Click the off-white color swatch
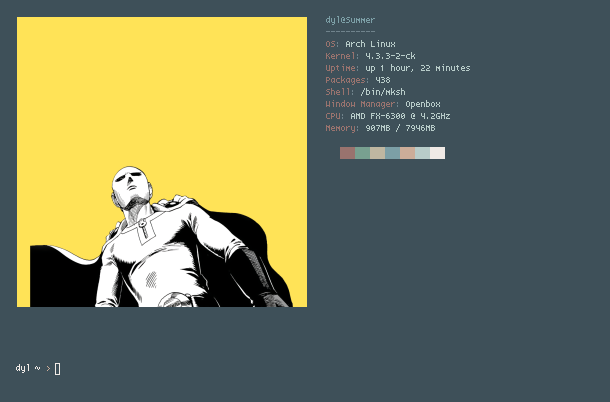Image resolution: width=610 pixels, height=402 pixels. click(437, 153)
